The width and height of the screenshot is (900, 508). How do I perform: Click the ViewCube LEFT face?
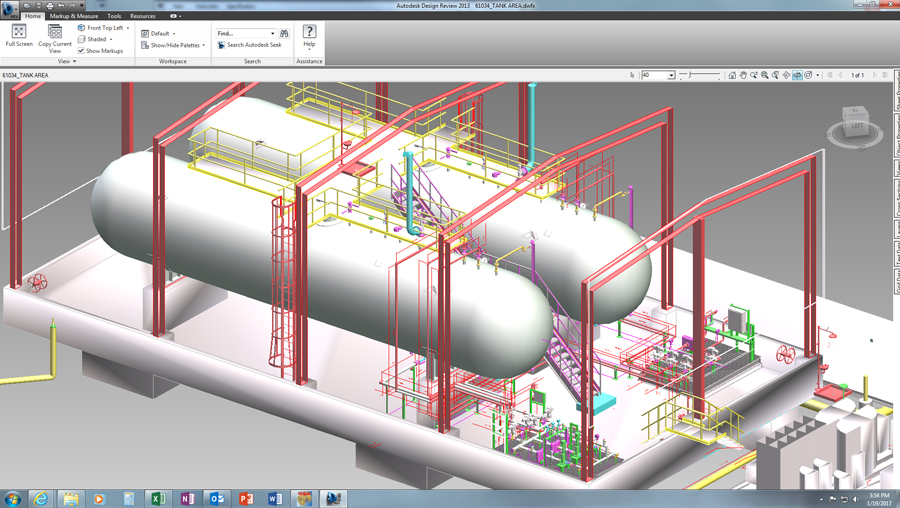(x=857, y=127)
